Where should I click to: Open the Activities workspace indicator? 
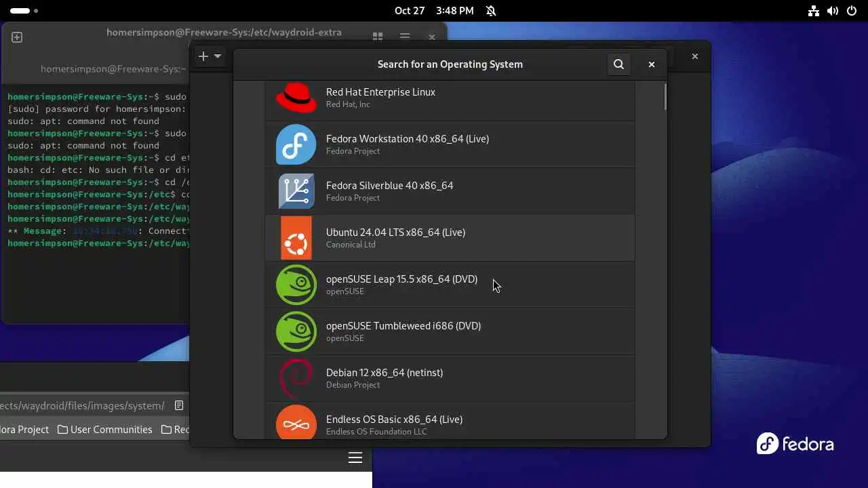click(x=24, y=11)
